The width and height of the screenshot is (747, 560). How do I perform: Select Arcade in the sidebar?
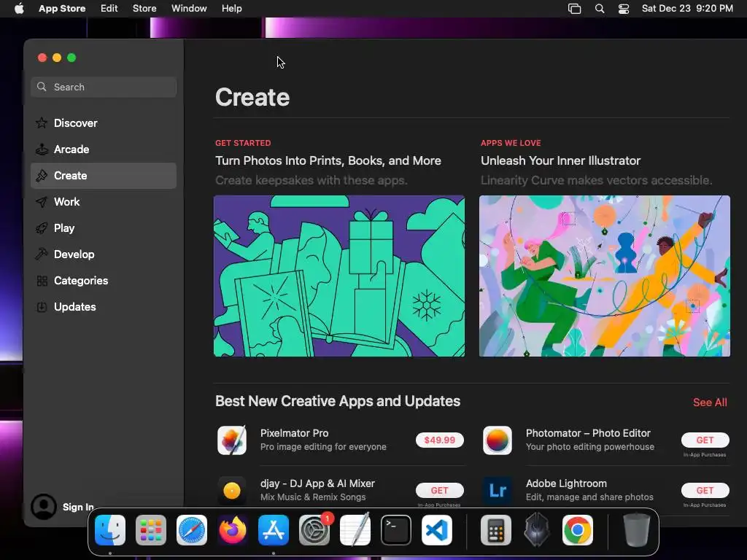pyautogui.click(x=104, y=149)
